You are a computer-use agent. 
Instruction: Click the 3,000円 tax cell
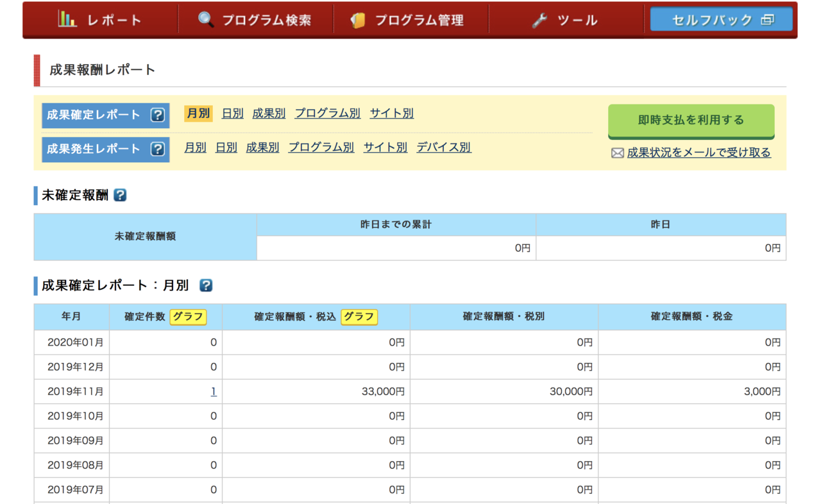692,391
